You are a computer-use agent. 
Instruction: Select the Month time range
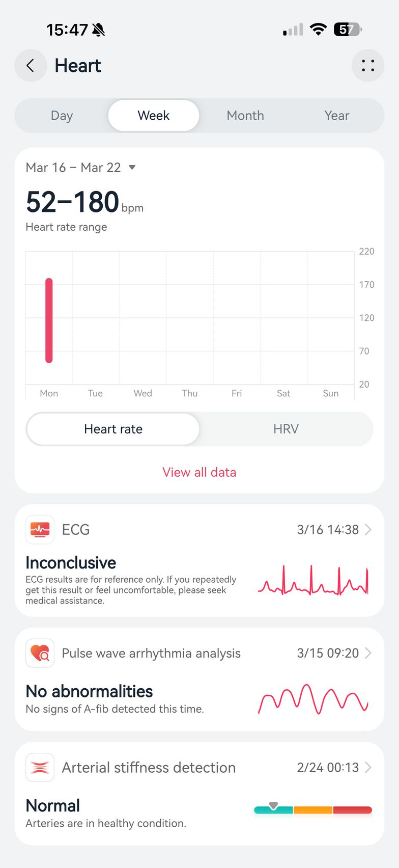(x=245, y=116)
